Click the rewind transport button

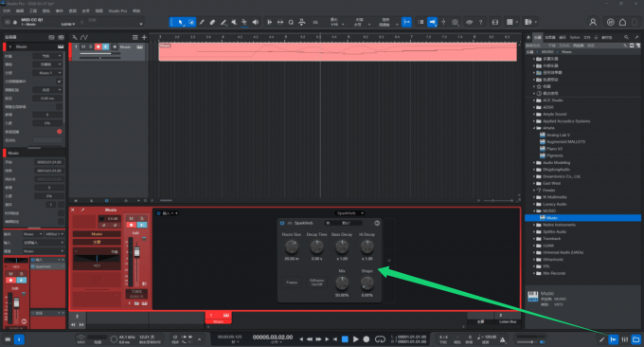310,339
